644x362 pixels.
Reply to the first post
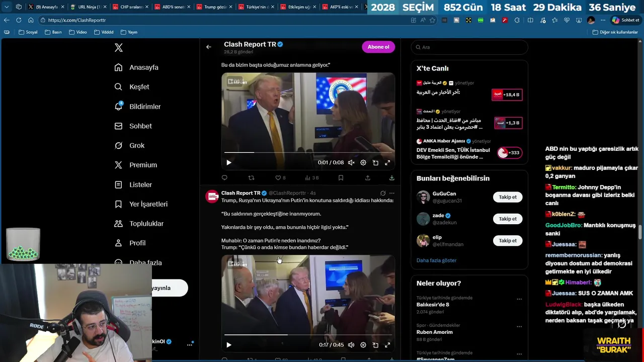[x=224, y=177]
